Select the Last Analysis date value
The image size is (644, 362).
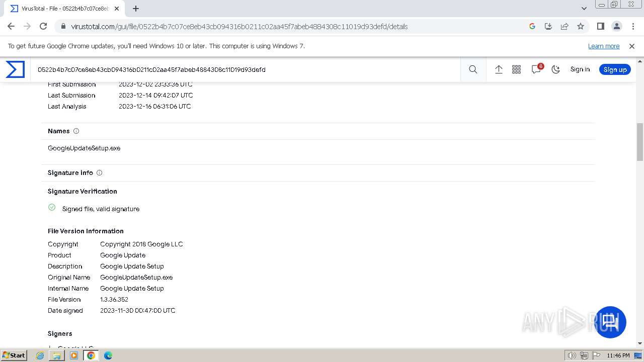coord(155,106)
